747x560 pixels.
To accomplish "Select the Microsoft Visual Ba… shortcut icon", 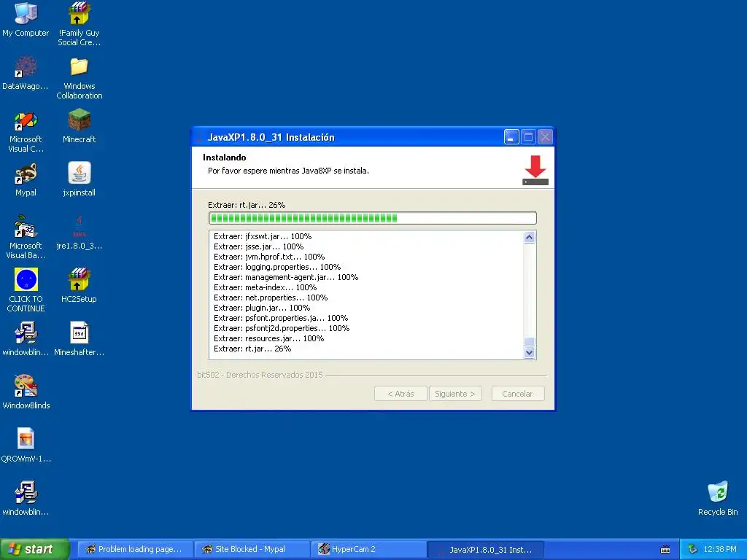I will coord(26,227).
